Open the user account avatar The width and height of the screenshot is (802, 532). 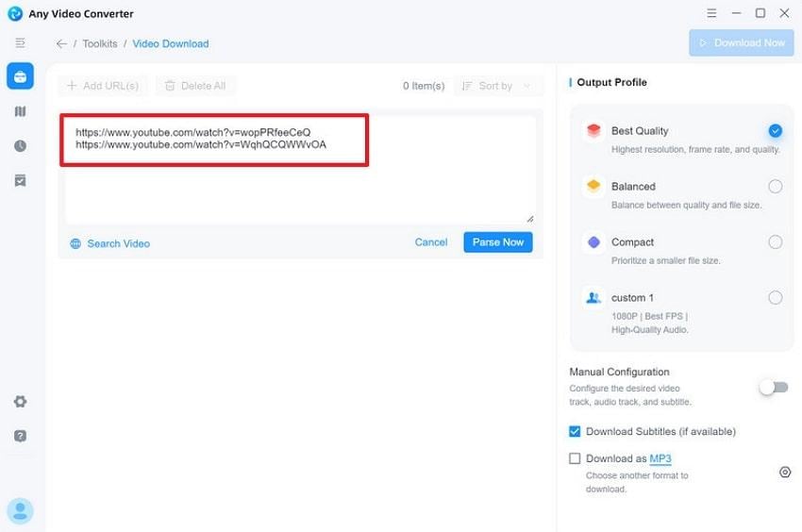pyautogui.click(x=21, y=510)
